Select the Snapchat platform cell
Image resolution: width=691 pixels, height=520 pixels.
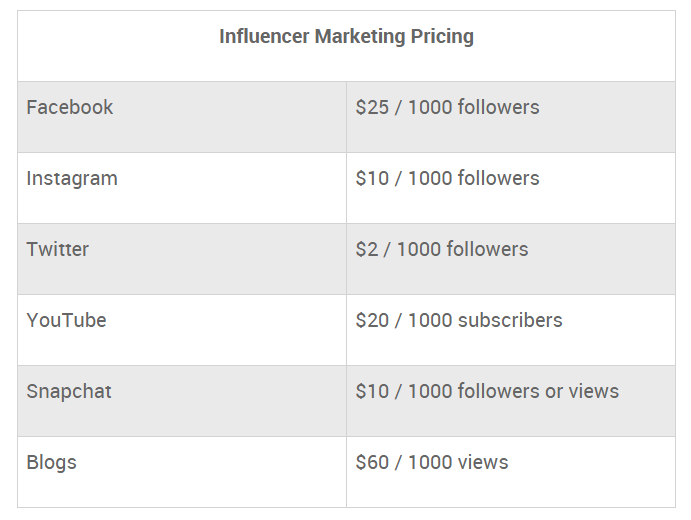[x=182, y=401]
